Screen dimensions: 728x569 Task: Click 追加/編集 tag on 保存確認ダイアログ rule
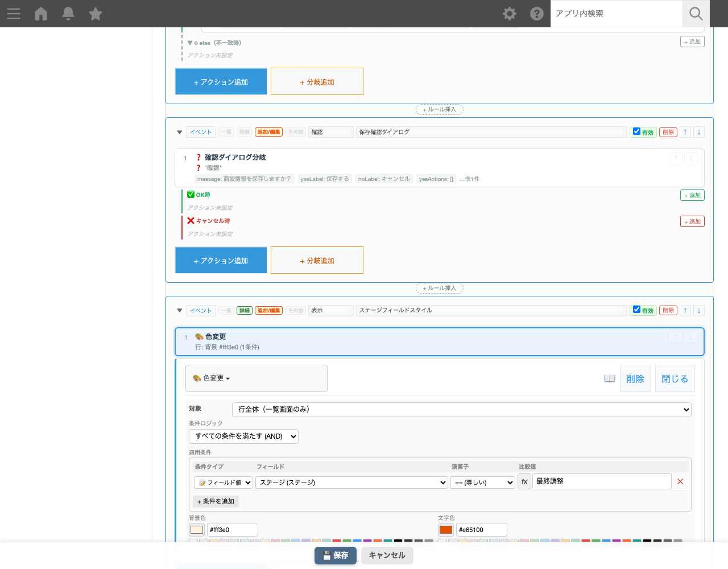pos(268,132)
